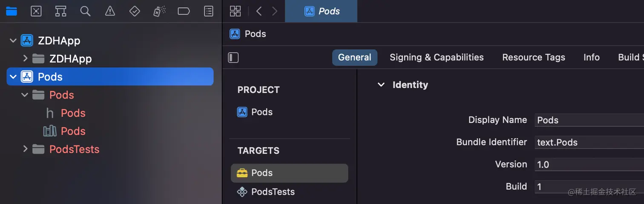Select the PodsTests target
Viewport: 644px width, 204px height.
(273, 192)
